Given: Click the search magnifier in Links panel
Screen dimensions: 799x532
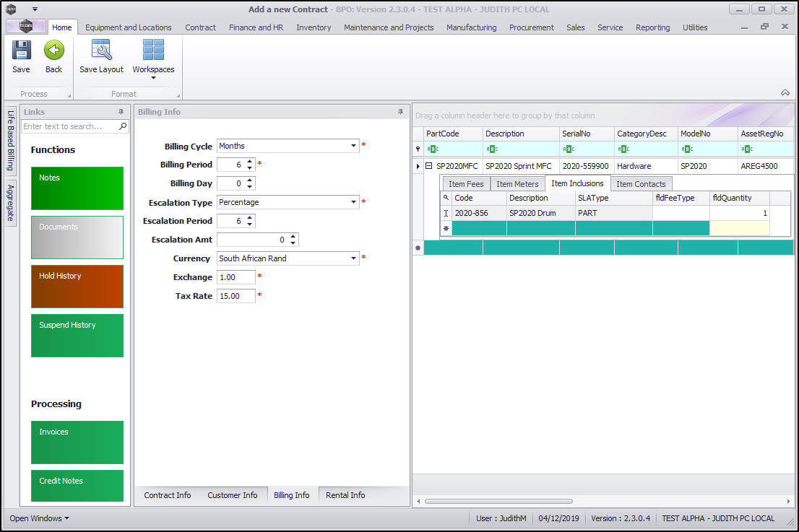Looking at the screenshot, I should pos(123,126).
